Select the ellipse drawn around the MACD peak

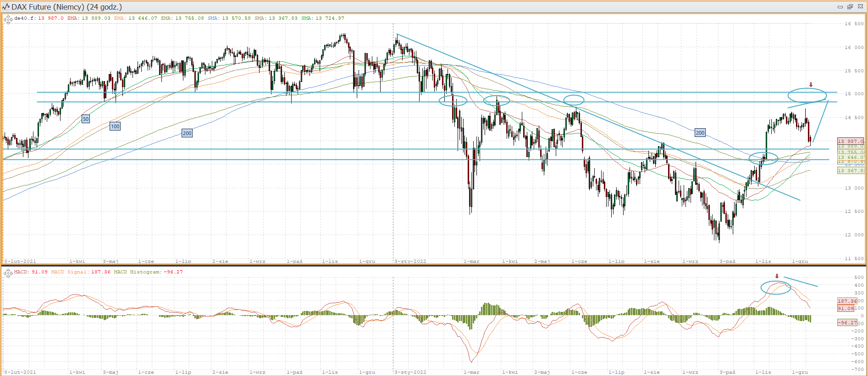(x=775, y=287)
